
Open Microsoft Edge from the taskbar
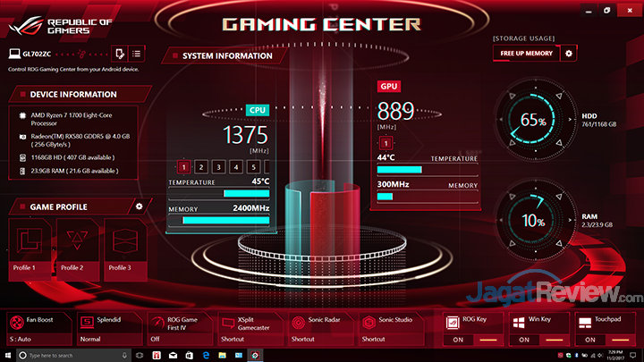coord(206,356)
